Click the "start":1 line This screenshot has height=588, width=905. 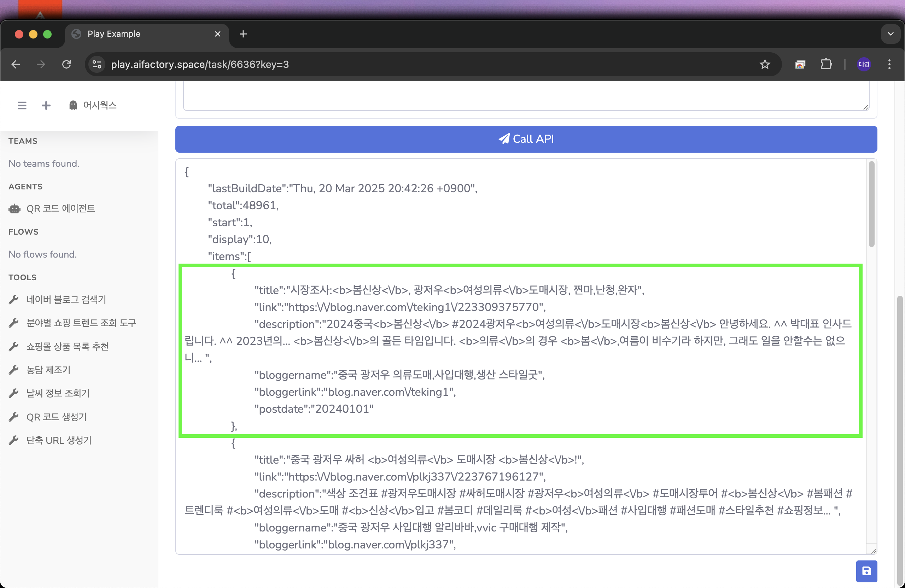point(230,222)
